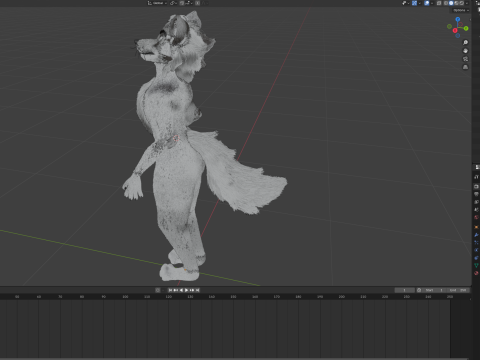Jump to the timeline start frame

[x=170, y=290]
